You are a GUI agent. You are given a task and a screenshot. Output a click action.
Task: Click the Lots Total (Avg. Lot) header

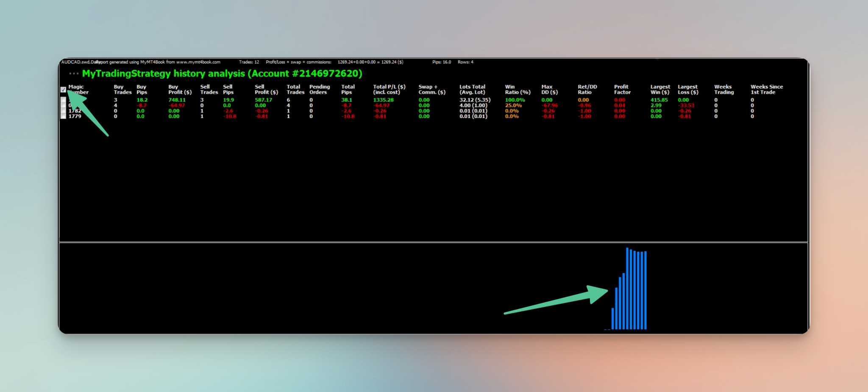[x=472, y=89]
